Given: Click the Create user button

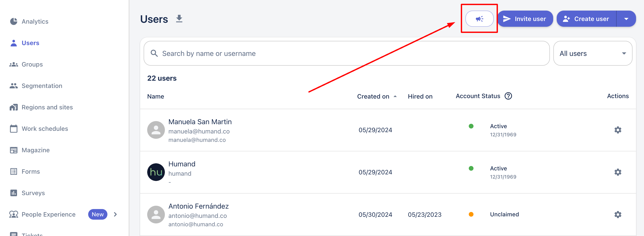Looking at the screenshot, I should coord(586,19).
